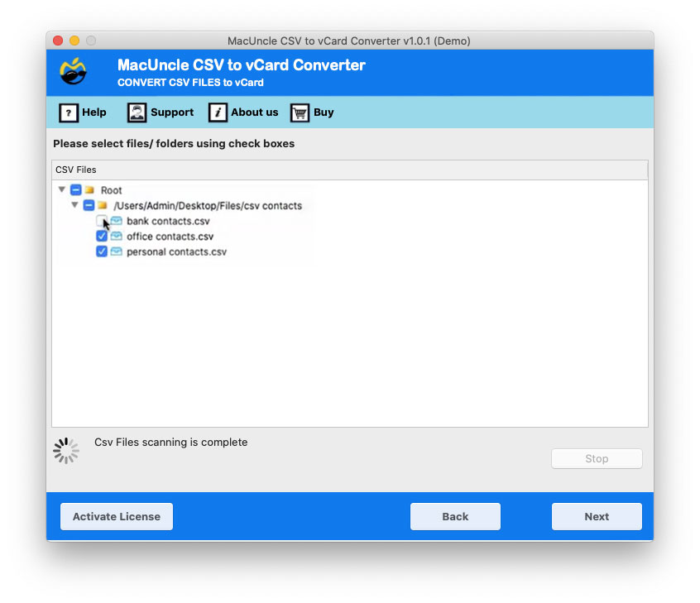Click the Root folder icon
This screenshot has height=603, width=700.
coord(89,190)
